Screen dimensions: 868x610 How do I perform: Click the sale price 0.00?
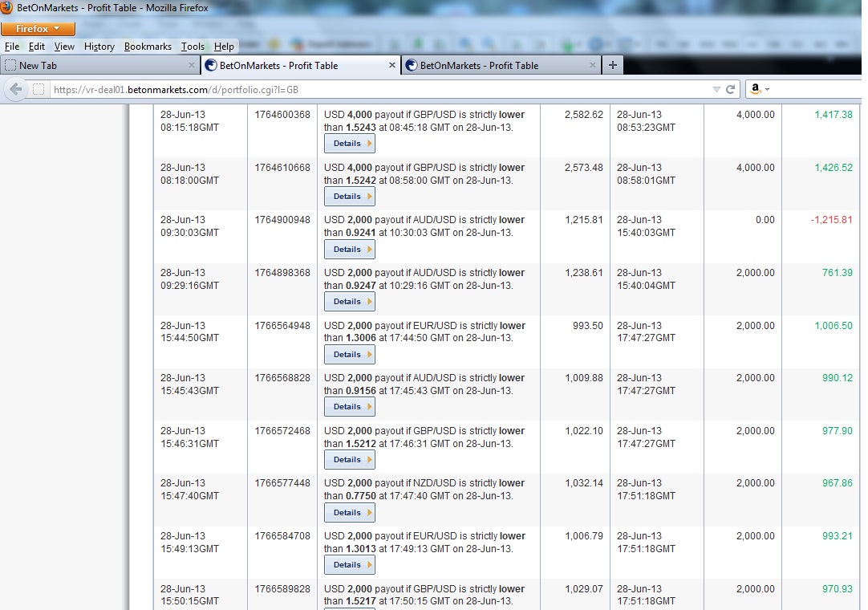click(x=765, y=220)
